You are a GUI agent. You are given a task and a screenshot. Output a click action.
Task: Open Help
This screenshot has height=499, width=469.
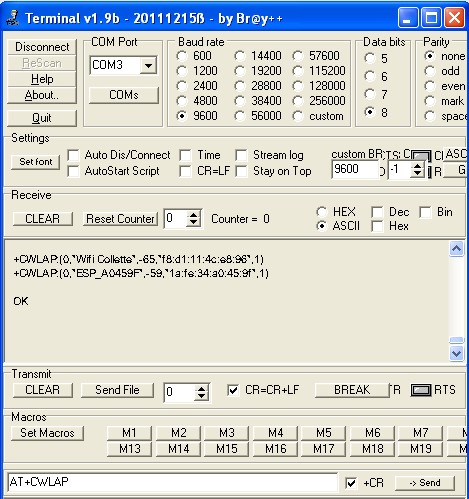[42, 79]
